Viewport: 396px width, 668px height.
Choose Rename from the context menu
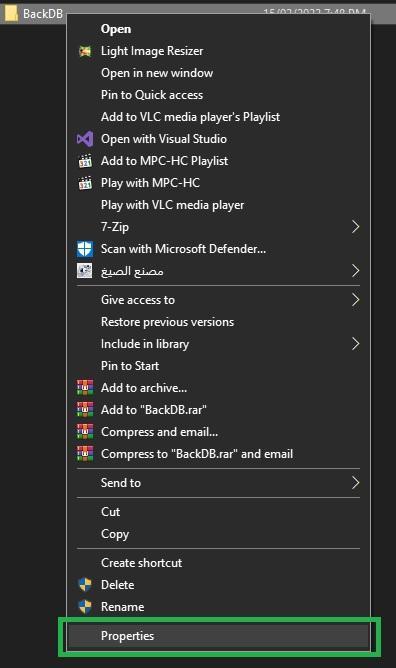tap(218, 607)
